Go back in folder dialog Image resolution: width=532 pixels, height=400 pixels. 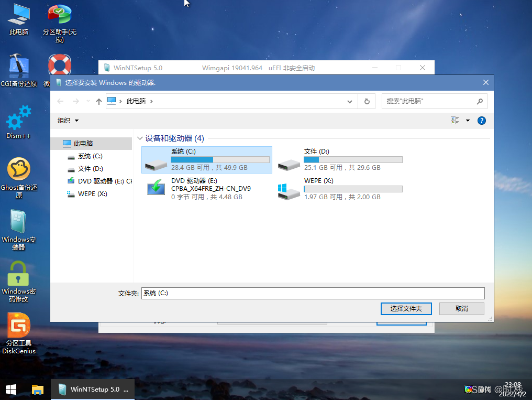point(60,101)
